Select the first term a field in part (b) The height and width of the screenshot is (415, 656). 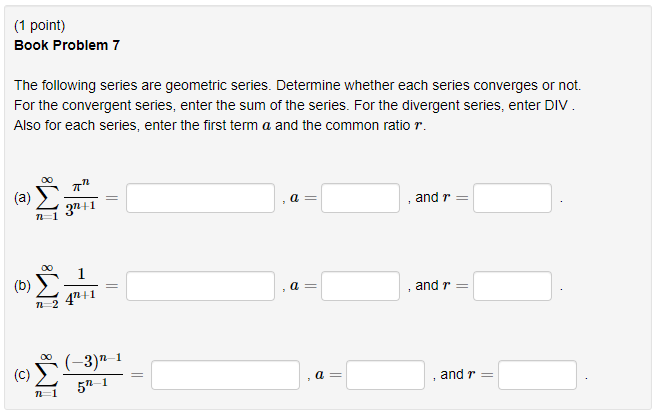(360, 286)
